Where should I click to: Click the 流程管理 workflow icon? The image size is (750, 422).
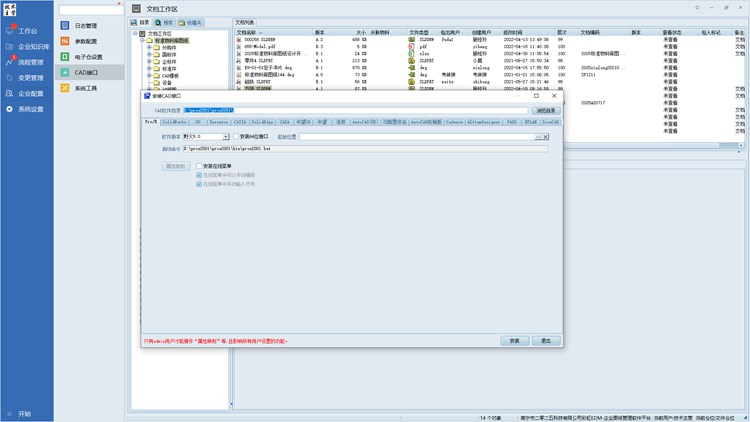9,62
